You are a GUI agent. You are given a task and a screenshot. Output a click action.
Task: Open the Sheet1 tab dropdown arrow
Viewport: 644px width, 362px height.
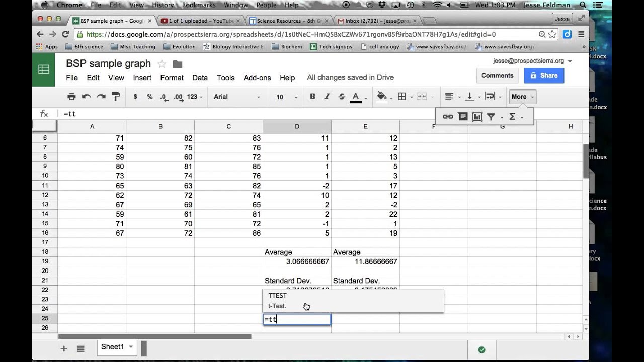point(131,347)
